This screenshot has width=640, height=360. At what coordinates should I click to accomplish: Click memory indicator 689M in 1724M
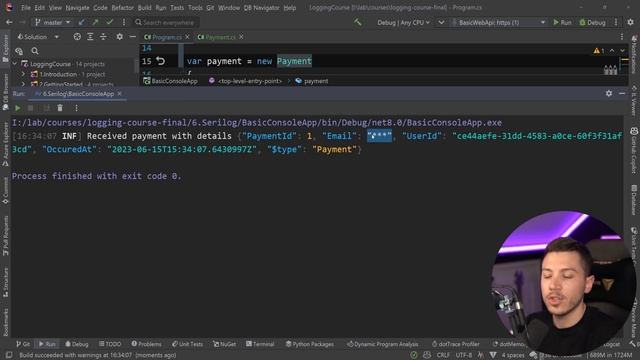click(x=610, y=355)
